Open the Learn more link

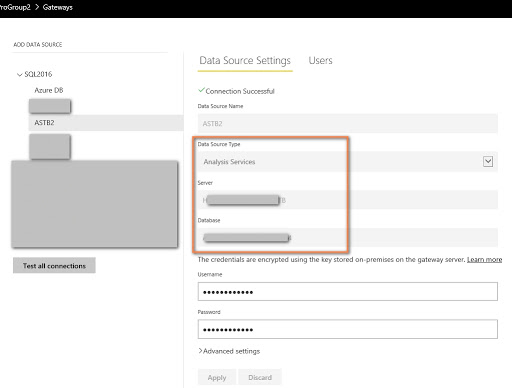[484, 259]
